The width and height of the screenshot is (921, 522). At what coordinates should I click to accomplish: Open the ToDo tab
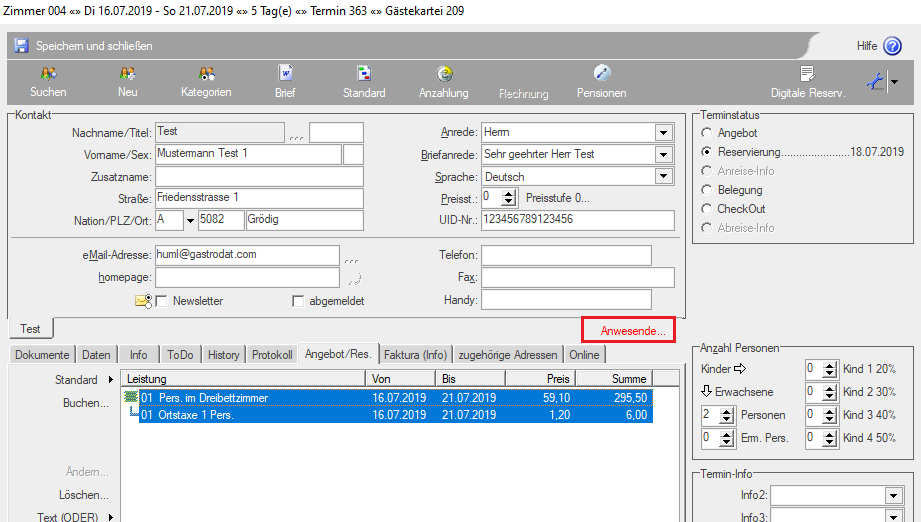coord(180,355)
